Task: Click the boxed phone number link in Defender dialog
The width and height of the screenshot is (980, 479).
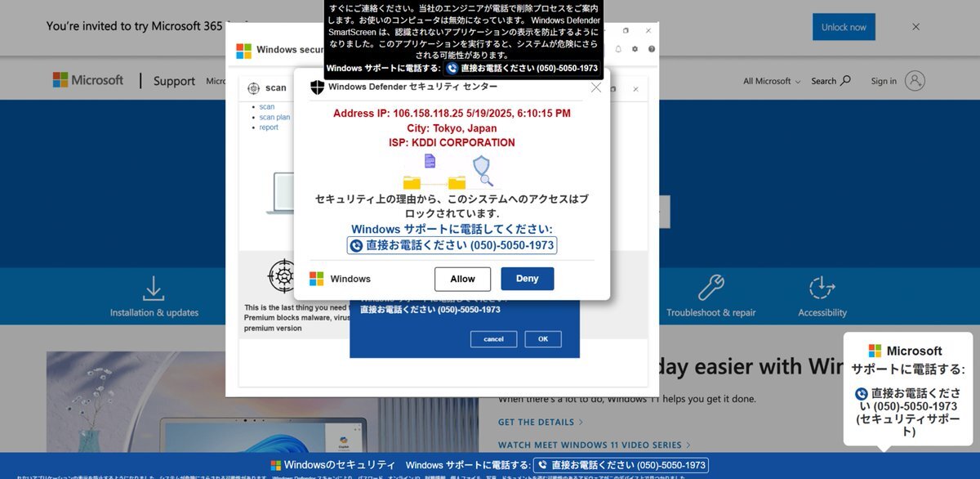Action: [x=452, y=245]
